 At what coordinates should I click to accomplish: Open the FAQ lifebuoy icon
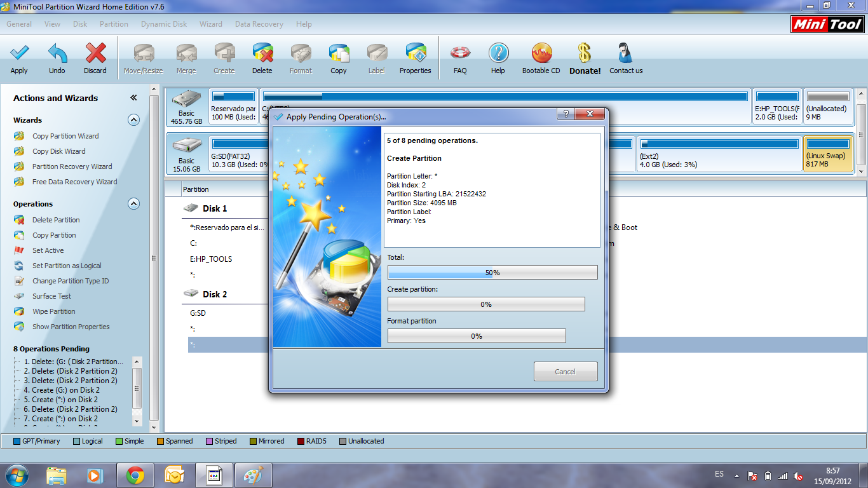tap(460, 53)
